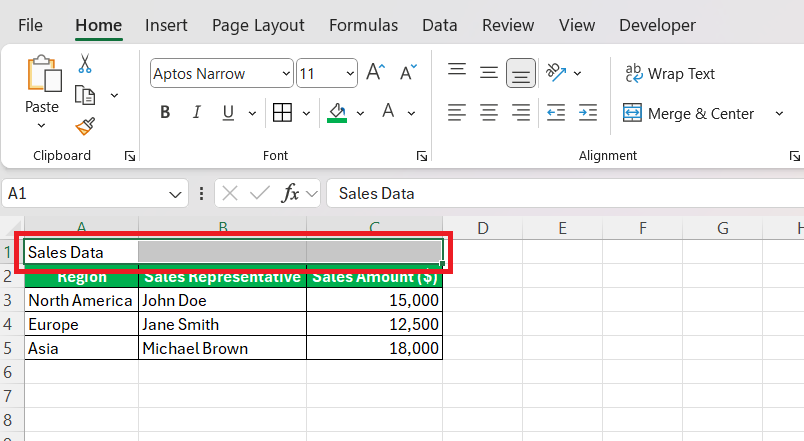804x441 pixels.
Task: Switch to the View tab
Action: coord(577,25)
